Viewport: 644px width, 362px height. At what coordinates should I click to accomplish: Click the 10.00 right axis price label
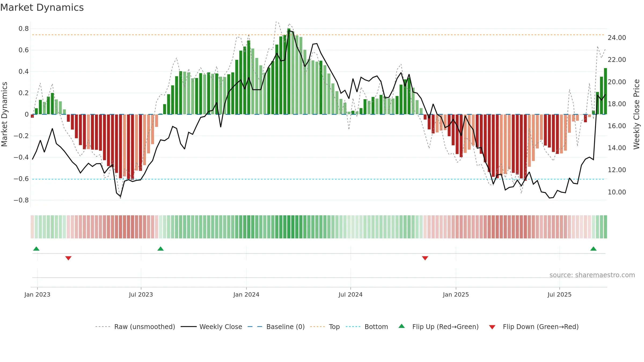coord(617,192)
